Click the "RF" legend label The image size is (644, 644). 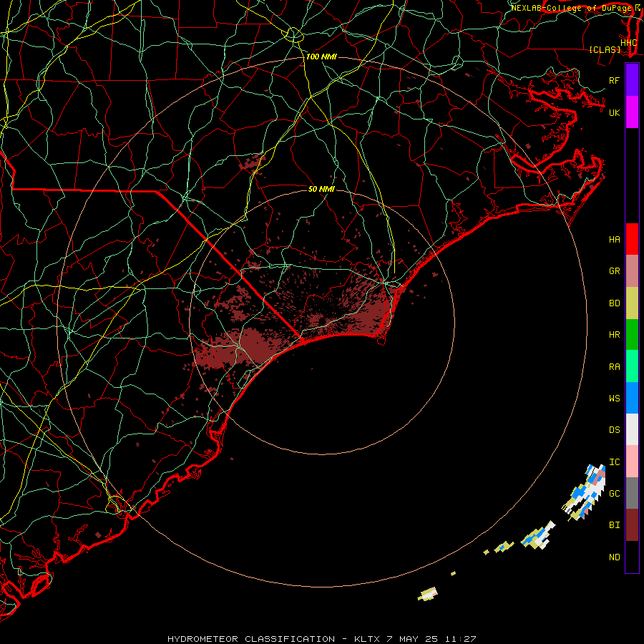pyautogui.click(x=614, y=80)
